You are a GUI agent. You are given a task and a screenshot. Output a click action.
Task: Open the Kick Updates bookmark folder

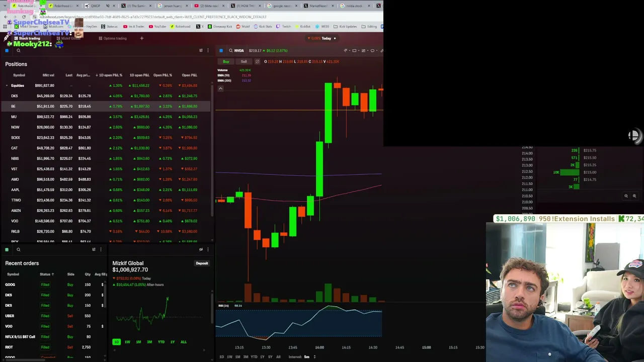(345, 27)
